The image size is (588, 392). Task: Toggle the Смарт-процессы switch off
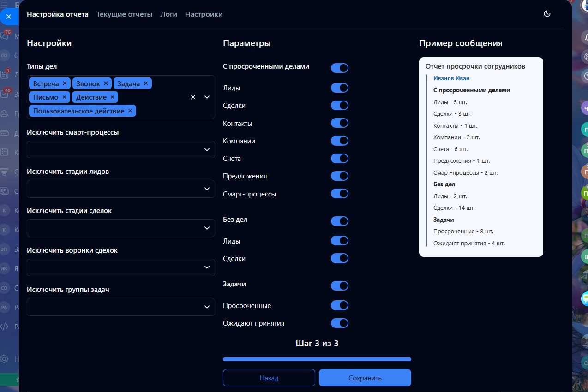(x=339, y=194)
